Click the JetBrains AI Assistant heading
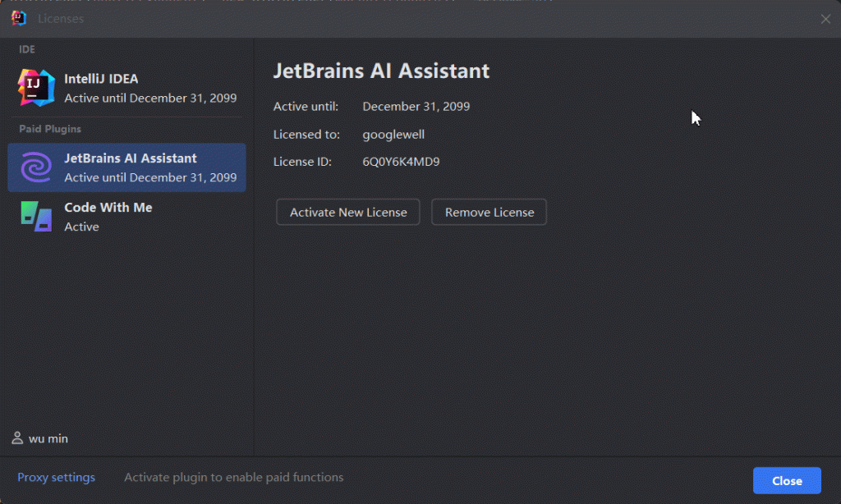The height and width of the screenshot is (504, 841). point(381,71)
